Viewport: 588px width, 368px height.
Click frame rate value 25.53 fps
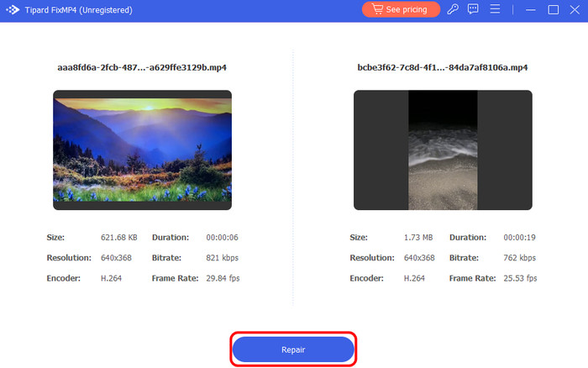pos(520,278)
